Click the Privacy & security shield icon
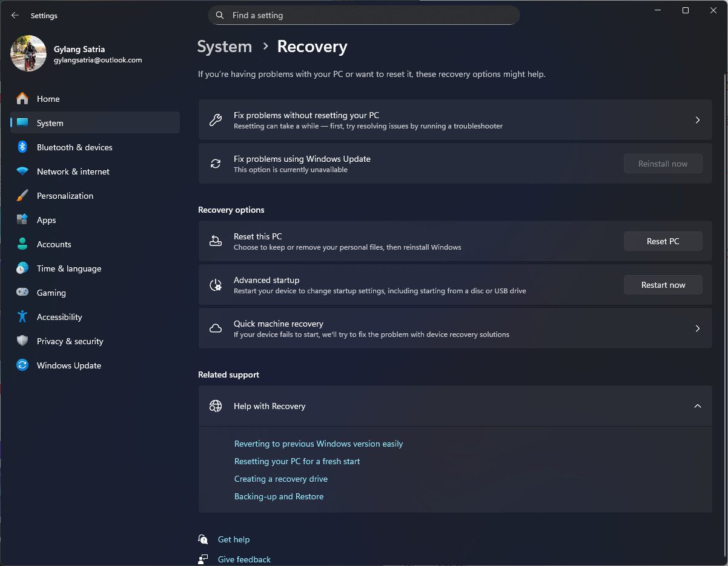 (x=22, y=341)
